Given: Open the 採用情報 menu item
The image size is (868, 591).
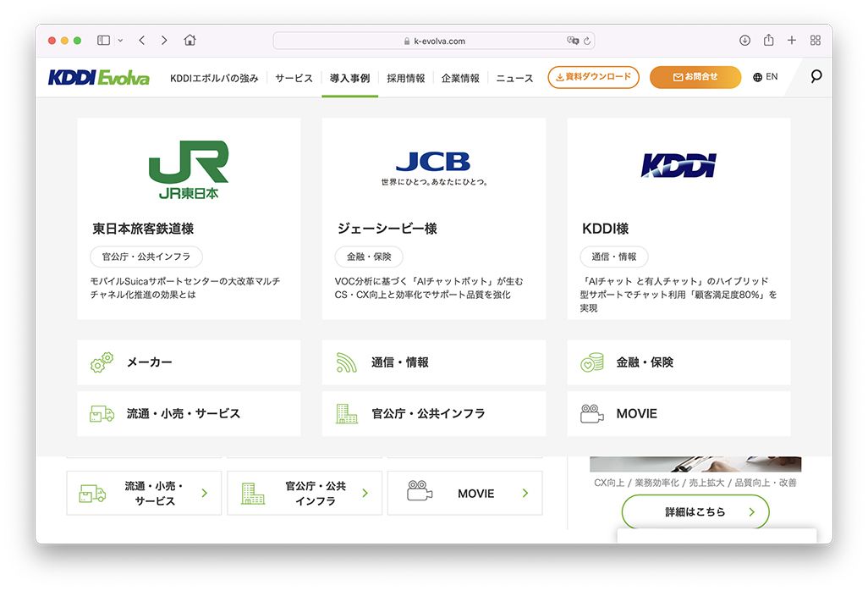Looking at the screenshot, I should tap(406, 78).
